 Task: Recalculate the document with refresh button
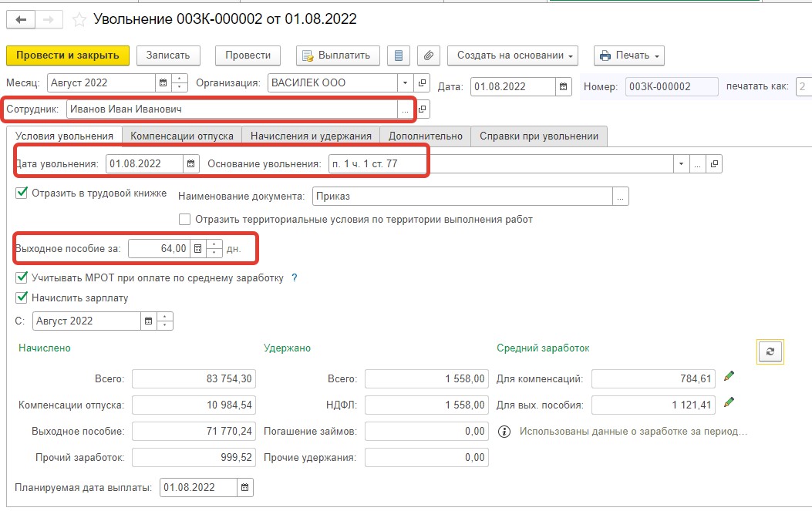click(x=770, y=351)
